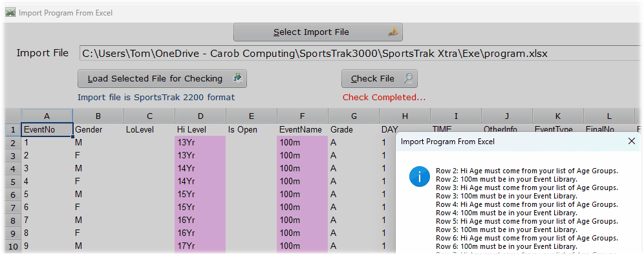Screen dimensions: 644x256
Task: Click the highlighted 100m cell in row 2
Action: point(303,143)
